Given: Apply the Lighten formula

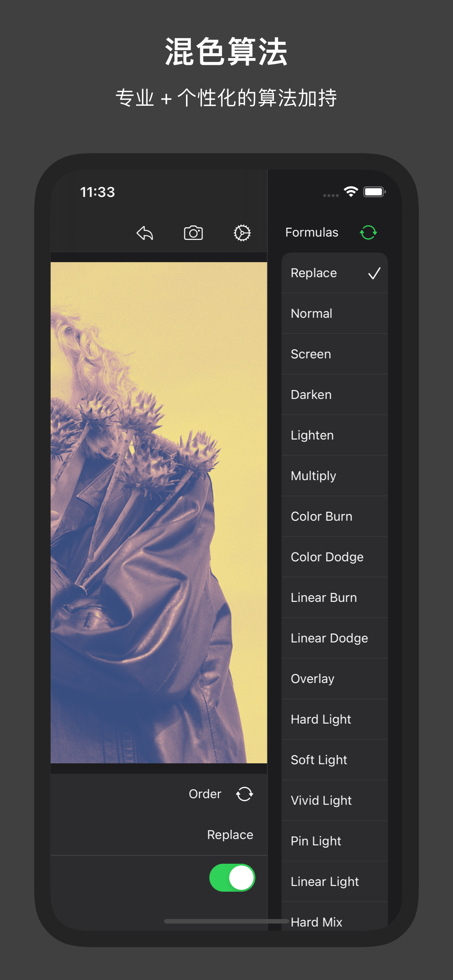Looking at the screenshot, I should pyautogui.click(x=334, y=435).
